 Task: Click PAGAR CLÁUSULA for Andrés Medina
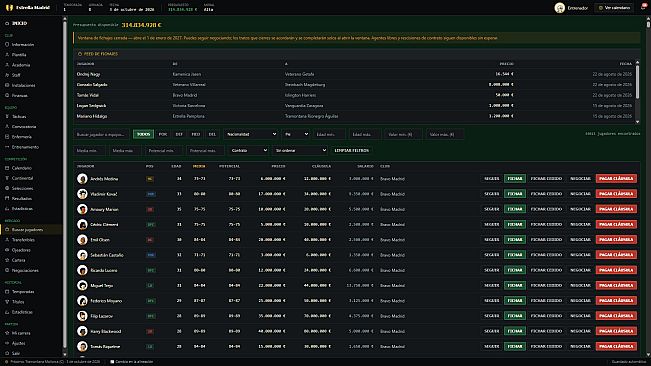coord(616,178)
